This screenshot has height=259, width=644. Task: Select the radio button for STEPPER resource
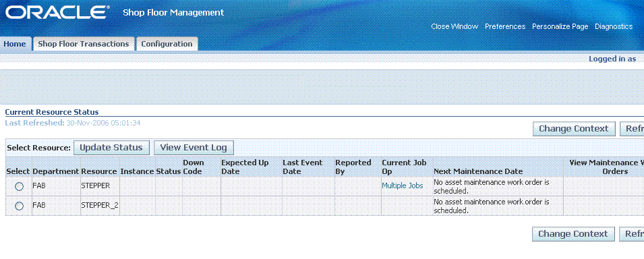(x=19, y=186)
